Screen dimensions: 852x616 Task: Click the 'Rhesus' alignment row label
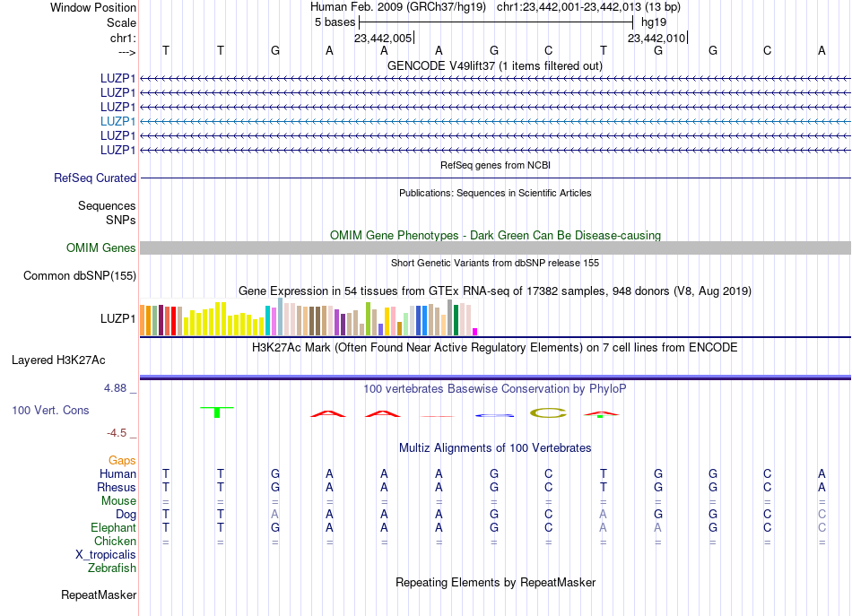117,487
